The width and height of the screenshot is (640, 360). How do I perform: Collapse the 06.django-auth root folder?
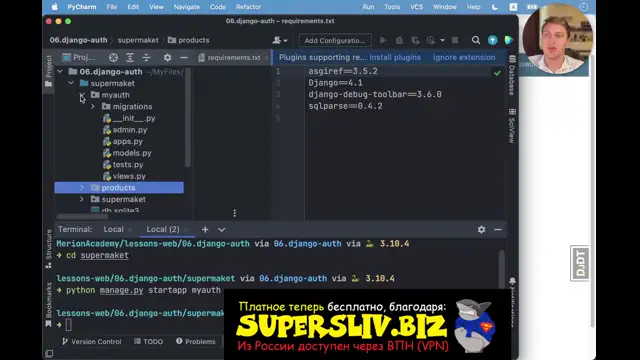[x=60, y=71]
